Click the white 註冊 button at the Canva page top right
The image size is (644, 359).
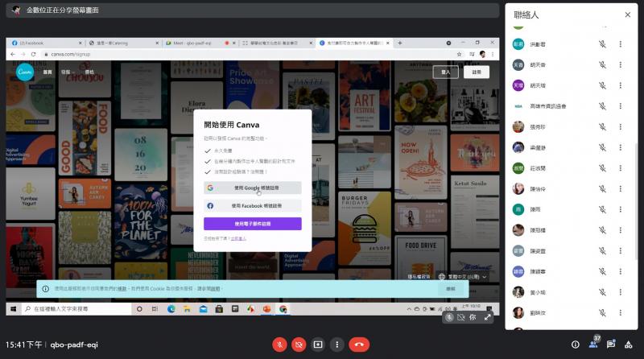coord(477,72)
